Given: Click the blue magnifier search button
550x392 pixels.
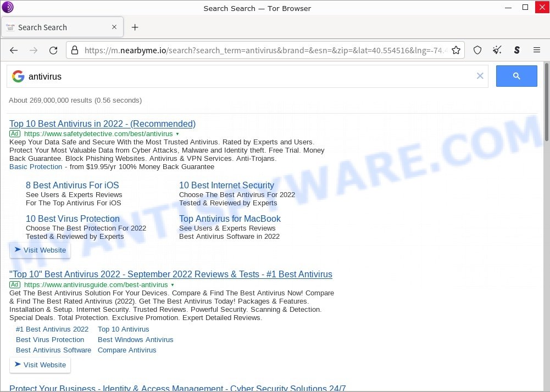Looking at the screenshot, I should point(516,76).
